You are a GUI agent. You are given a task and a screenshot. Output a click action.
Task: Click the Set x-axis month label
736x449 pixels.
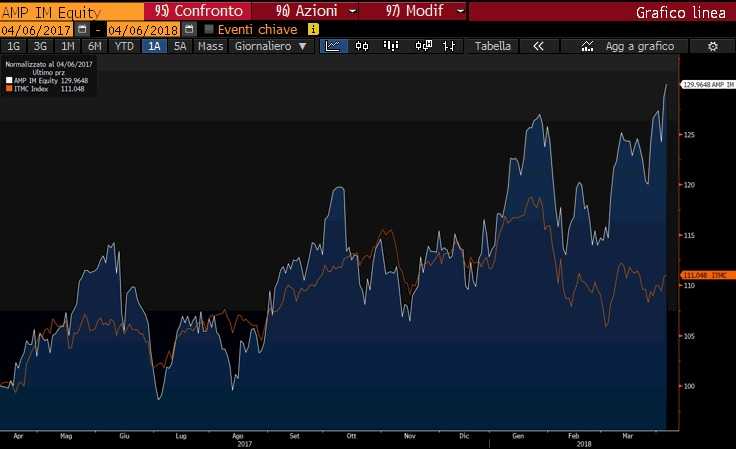[x=294, y=436]
